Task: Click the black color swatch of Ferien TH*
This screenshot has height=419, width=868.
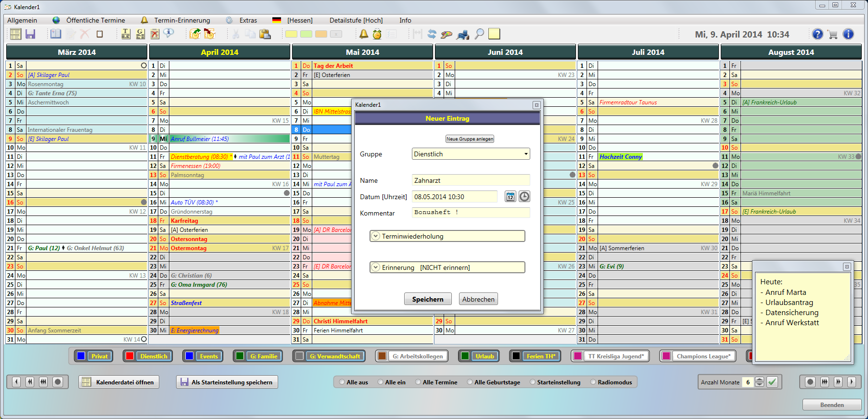Action: 516,356
